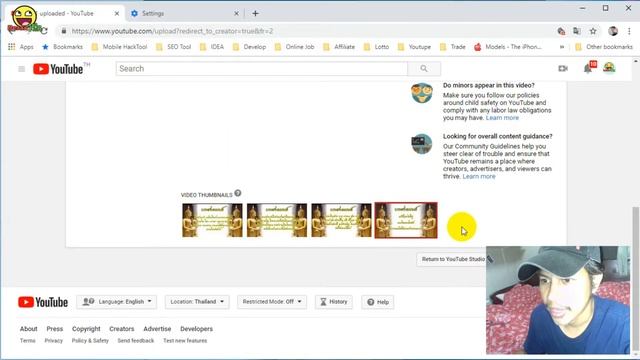This screenshot has height=360, width=640.
Task: Go to YouTube home via header logo
Action: (x=58, y=69)
